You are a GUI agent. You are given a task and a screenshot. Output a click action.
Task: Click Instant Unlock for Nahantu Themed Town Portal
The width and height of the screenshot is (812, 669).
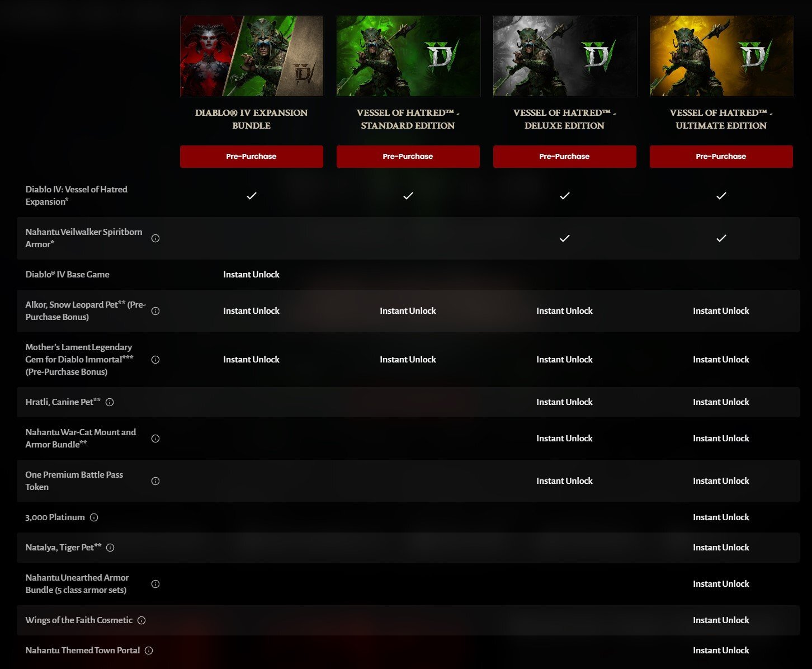pos(721,651)
